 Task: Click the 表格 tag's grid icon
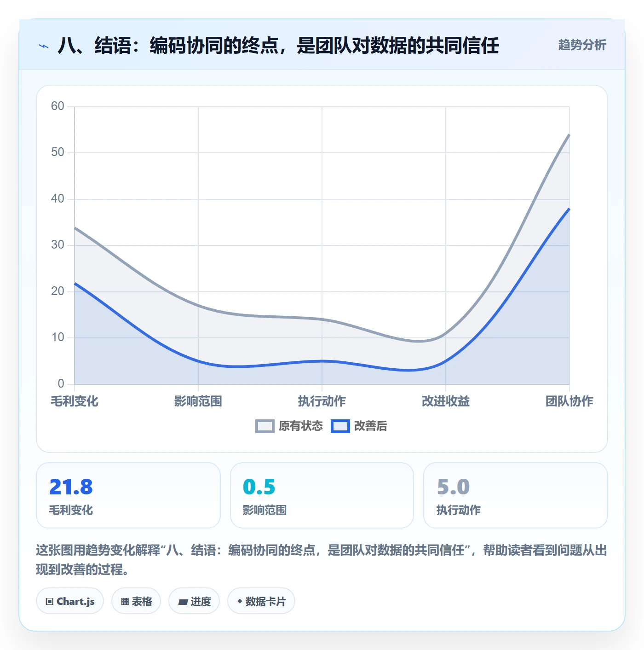[x=125, y=602]
